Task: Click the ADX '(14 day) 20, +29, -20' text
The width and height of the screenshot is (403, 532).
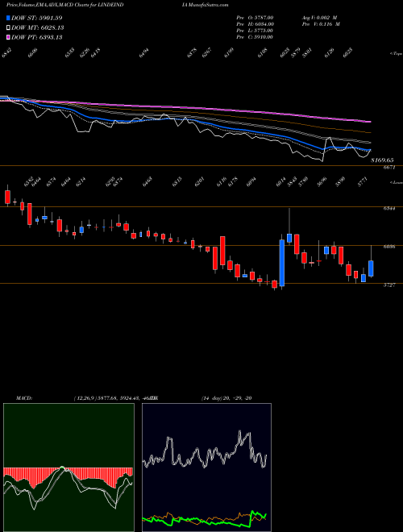Action: [226, 398]
